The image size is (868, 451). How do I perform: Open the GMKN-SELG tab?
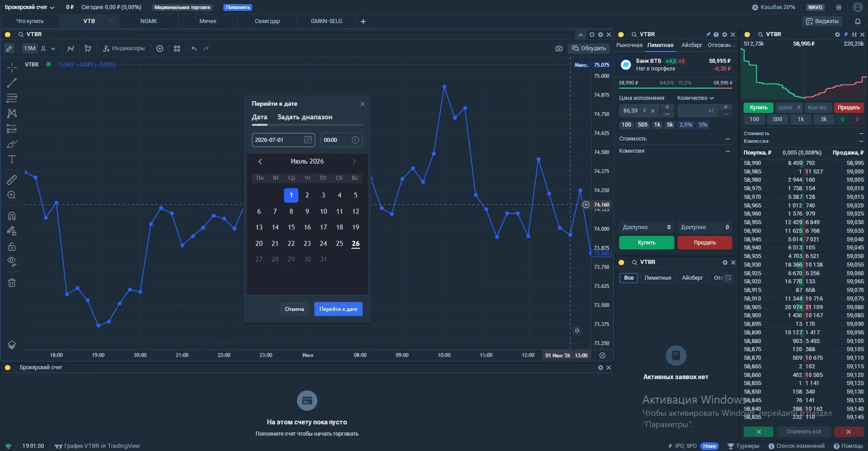tap(326, 21)
